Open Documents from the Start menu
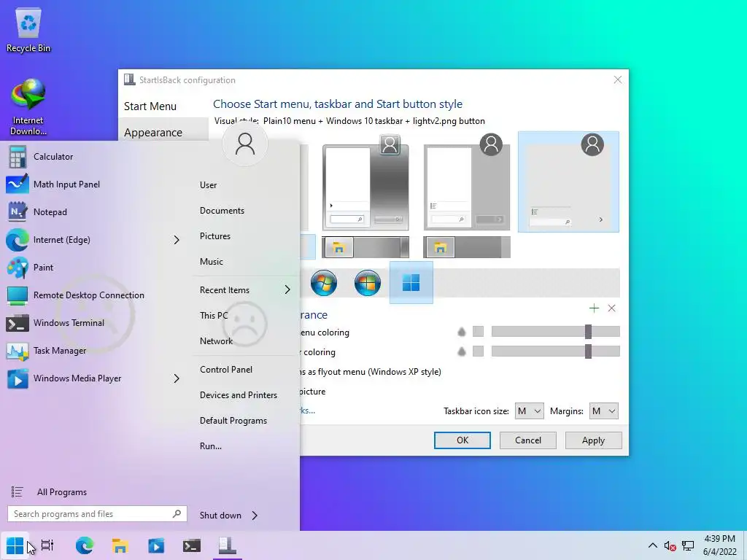Screen dimensions: 747x560 (x=222, y=211)
